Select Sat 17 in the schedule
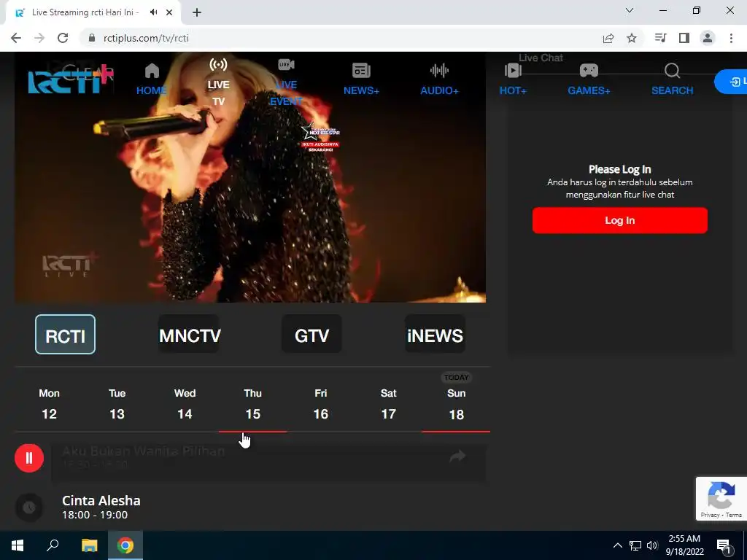 389,404
